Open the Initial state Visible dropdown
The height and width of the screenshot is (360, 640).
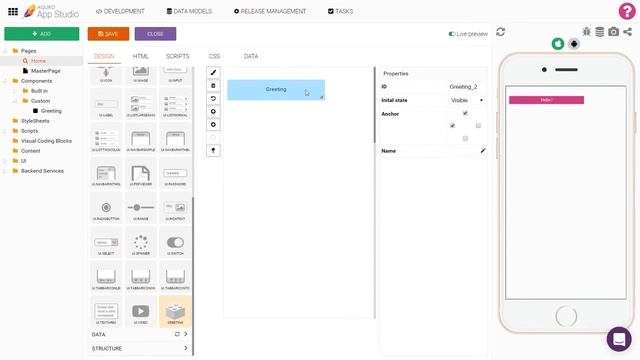(x=467, y=100)
